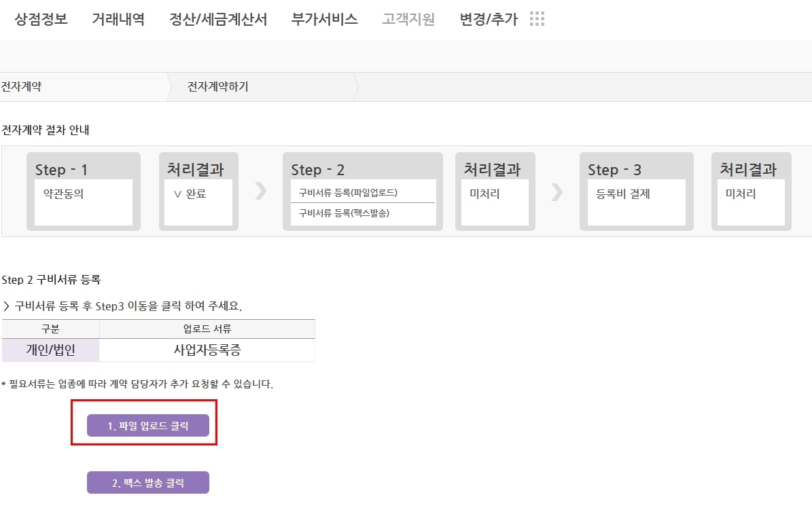Click the 2. 팩스 발송 클릭 button
Viewport: 812px width, 512px height.
[x=148, y=483]
